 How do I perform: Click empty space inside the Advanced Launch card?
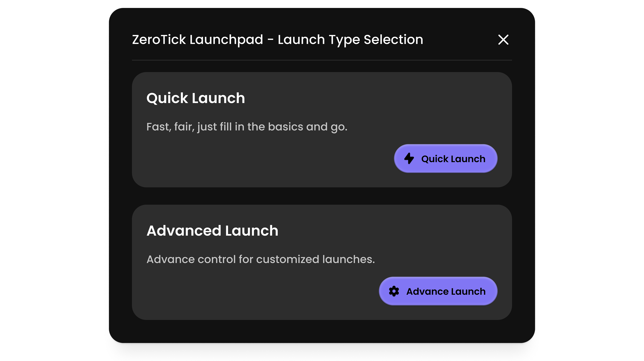click(x=250, y=293)
